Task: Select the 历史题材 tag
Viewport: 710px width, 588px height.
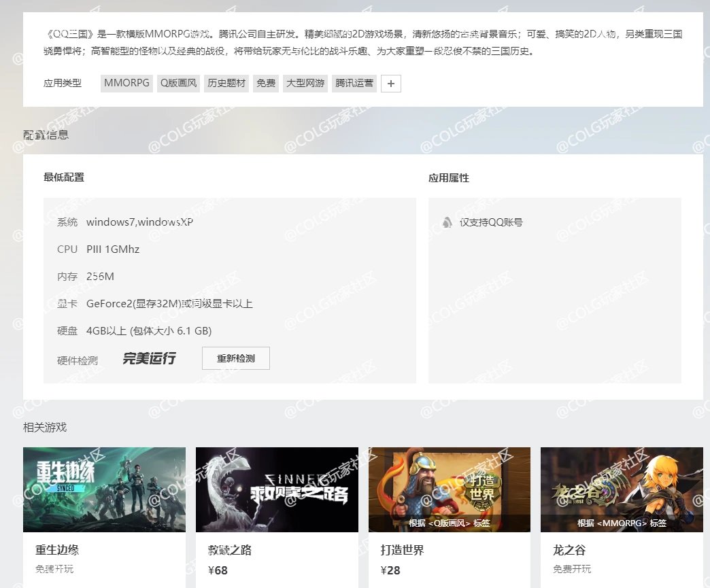Action: (x=226, y=84)
